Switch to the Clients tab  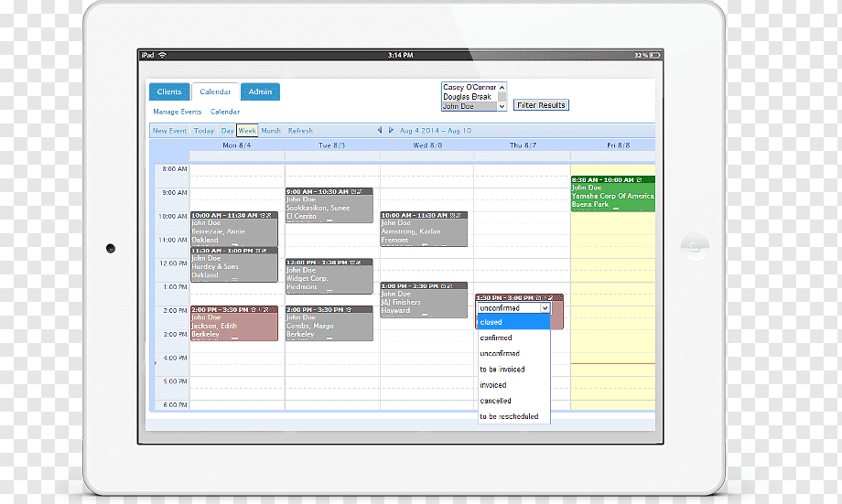coord(169,91)
